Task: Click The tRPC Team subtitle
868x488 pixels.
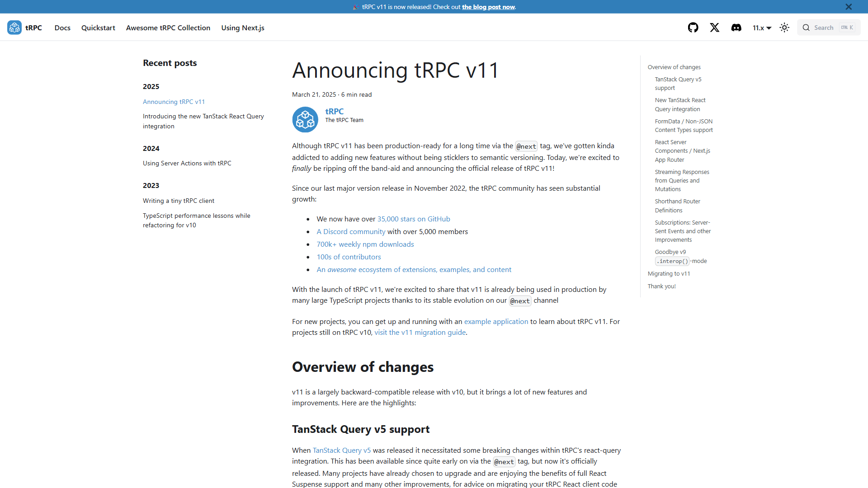Action: [x=344, y=120]
